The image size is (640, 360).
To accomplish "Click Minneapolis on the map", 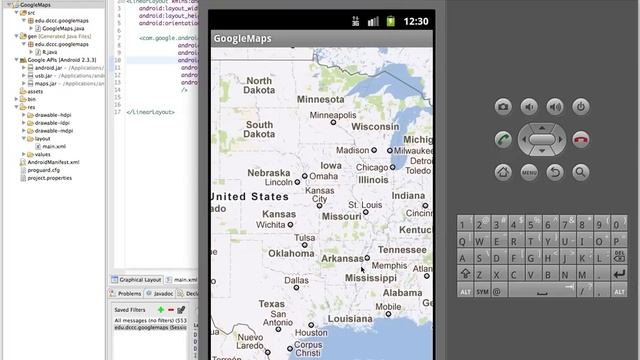I will pos(333,116).
